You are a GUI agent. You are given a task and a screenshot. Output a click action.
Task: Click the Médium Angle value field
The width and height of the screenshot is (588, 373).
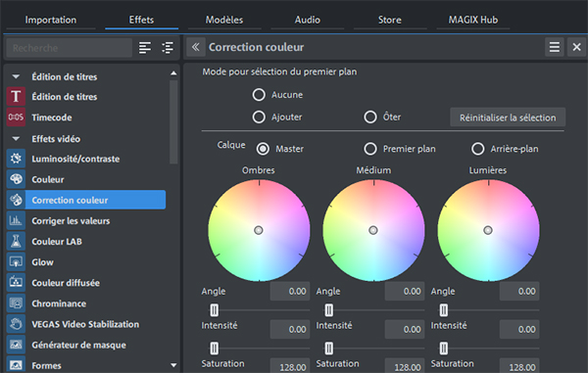[405, 291]
